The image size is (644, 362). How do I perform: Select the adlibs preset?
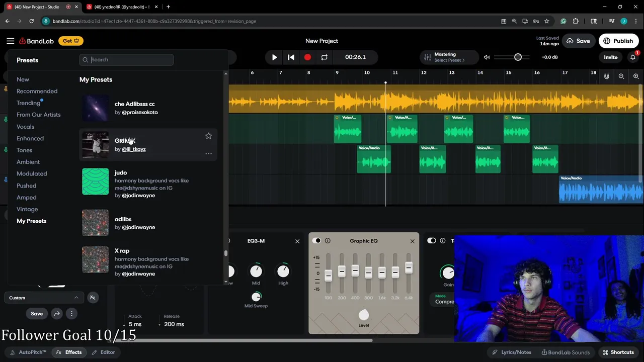click(148, 223)
